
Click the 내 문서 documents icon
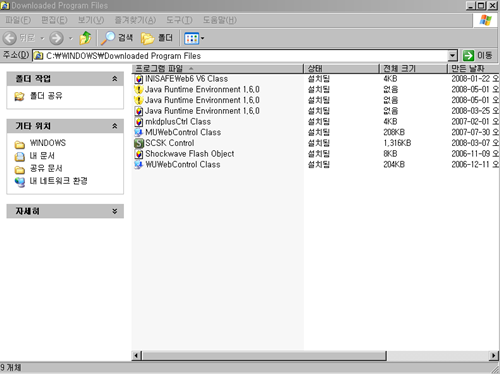[x=20, y=156]
